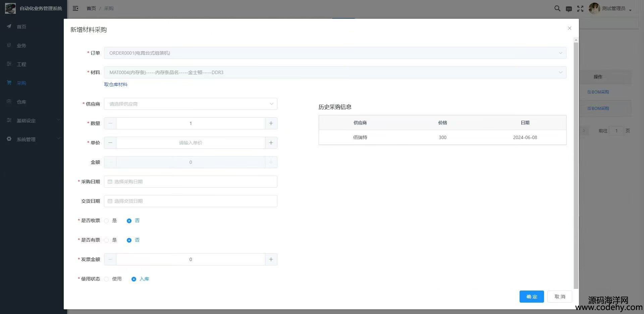
Task: Click the 业务 sidebar icon
Action: point(9,45)
